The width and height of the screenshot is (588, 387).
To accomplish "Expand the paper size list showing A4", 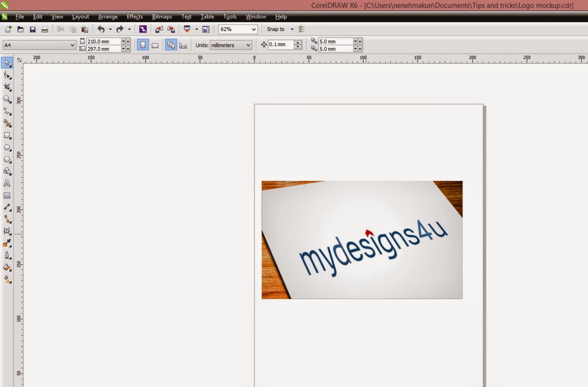I will (x=73, y=44).
